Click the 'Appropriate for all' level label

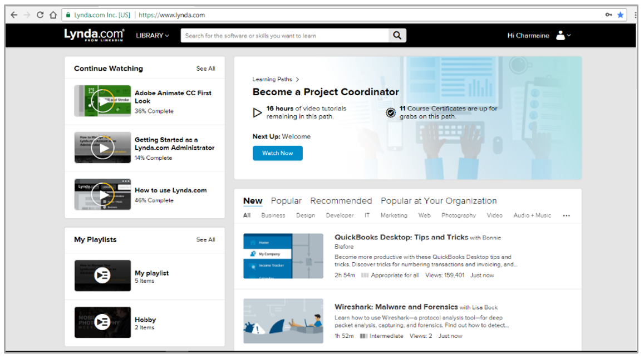pos(395,276)
